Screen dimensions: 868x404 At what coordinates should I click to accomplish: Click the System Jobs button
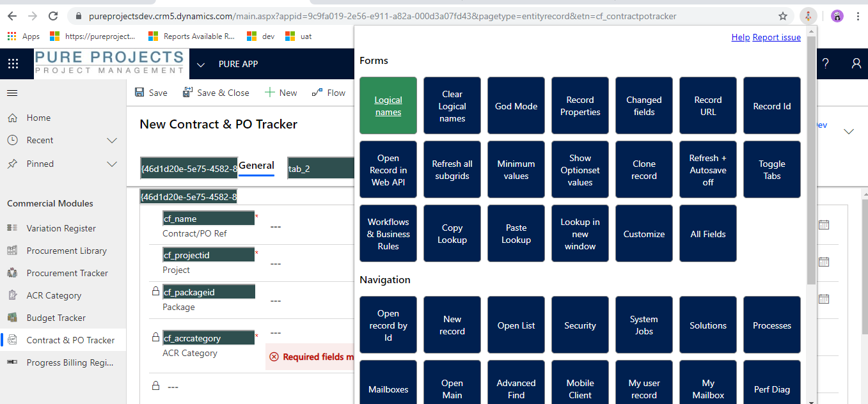[x=644, y=325]
